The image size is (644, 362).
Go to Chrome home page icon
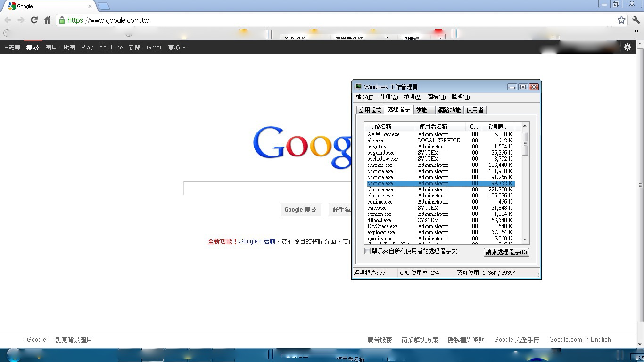pos(47,20)
